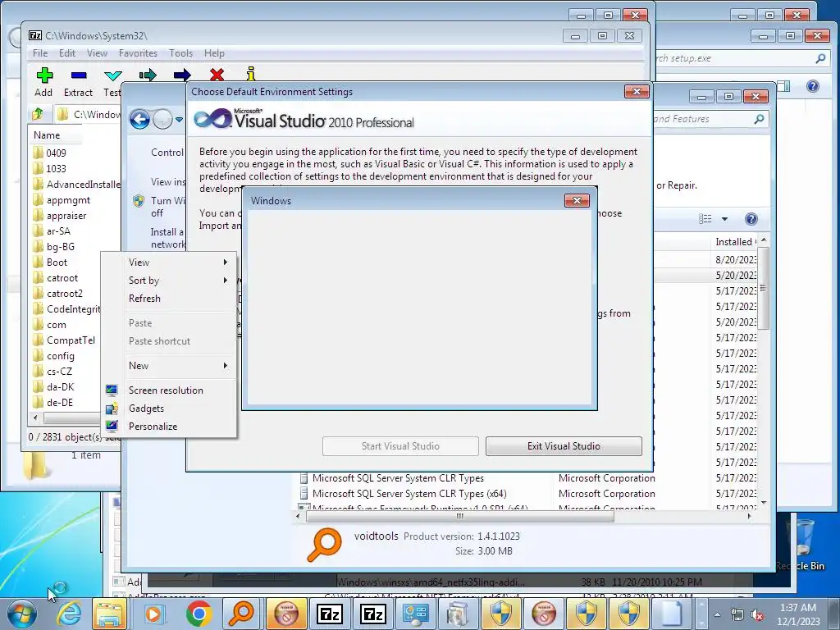The width and height of the screenshot is (840, 630).
Task: Click the view options icon in Programs and Features
Action: 705,218
